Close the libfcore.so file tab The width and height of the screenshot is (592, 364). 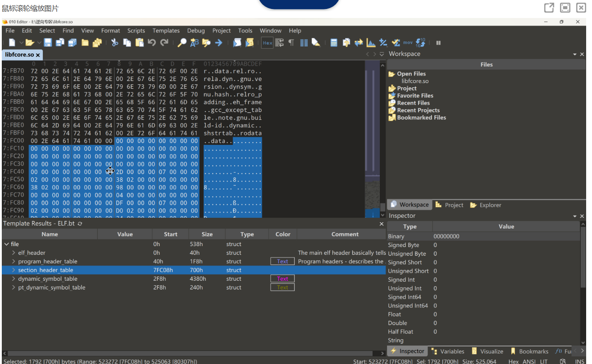point(38,55)
